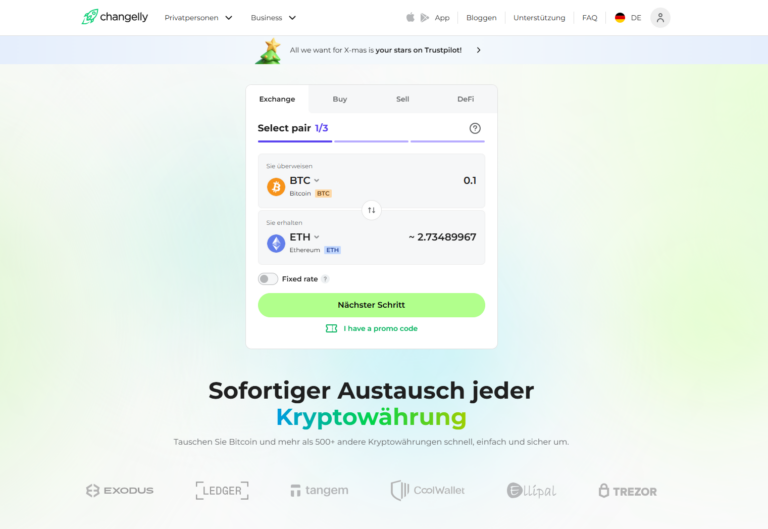Viewport: 768px width, 529px height.
Task: Click the German flag language icon
Action: 620,18
